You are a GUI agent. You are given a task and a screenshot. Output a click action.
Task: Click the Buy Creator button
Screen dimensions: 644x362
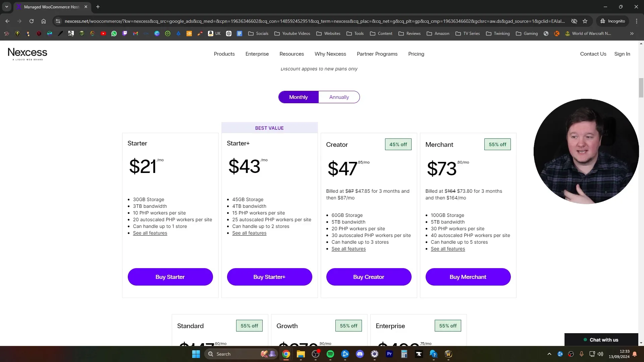[x=369, y=277]
